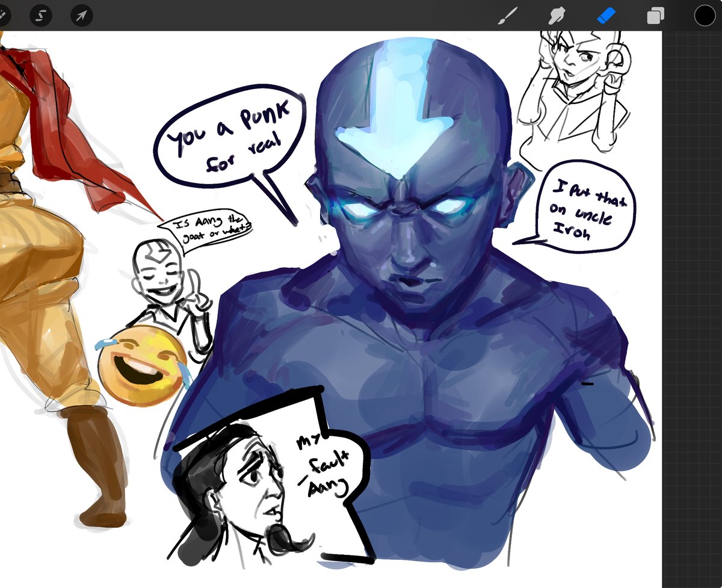Select the Brush tool
The width and height of the screenshot is (722, 588).
click(x=507, y=16)
